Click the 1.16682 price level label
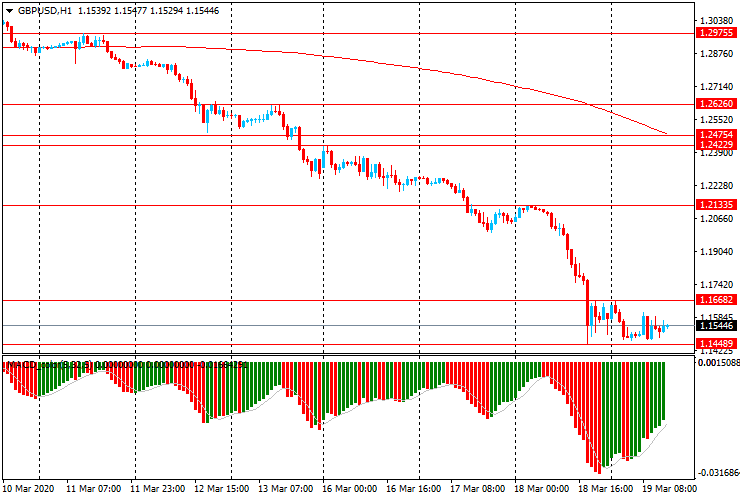Image resolution: width=740 pixels, height=500 pixels. [717, 300]
